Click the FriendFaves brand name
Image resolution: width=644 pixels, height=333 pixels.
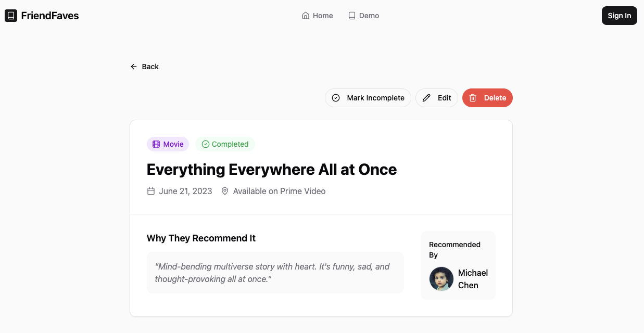[x=50, y=16]
